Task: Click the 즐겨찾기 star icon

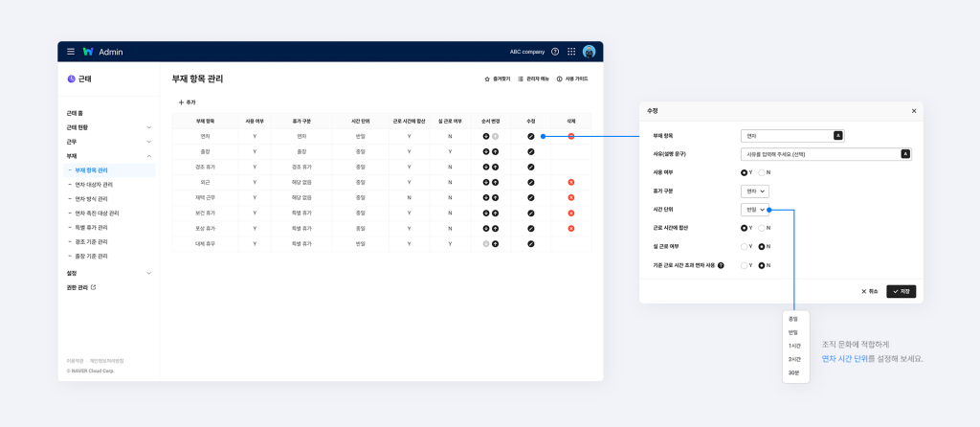Action: (x=488, y=79)
